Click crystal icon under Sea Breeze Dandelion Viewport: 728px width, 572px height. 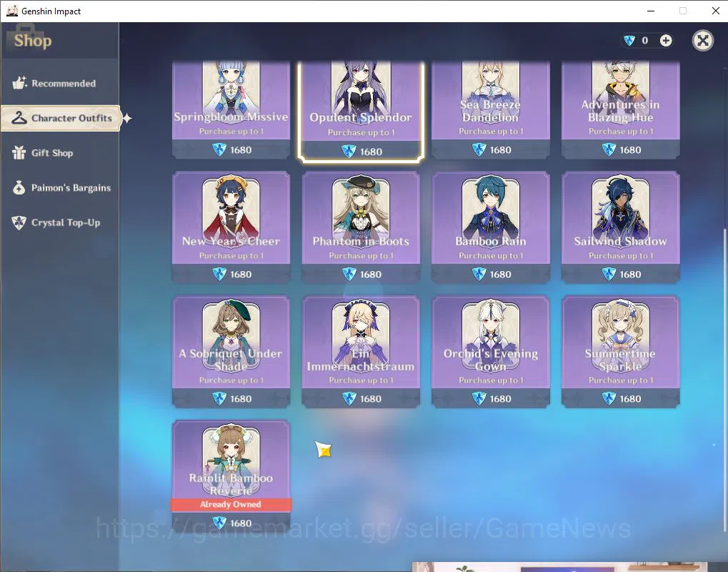(479, 149)
